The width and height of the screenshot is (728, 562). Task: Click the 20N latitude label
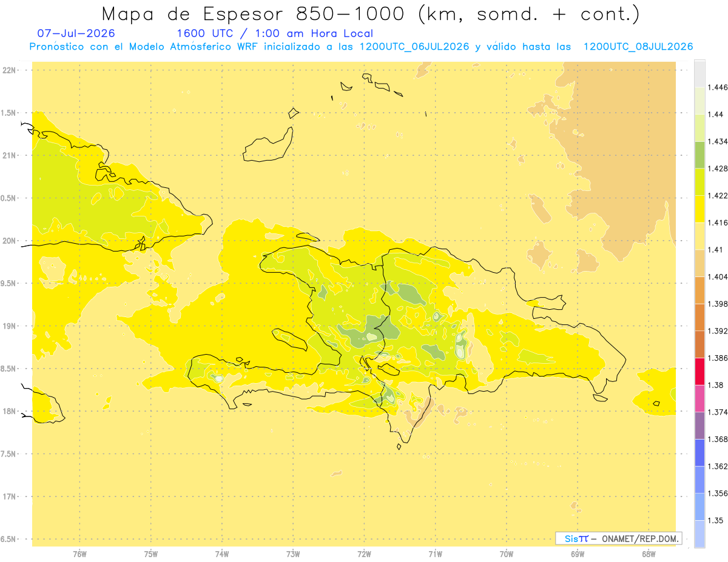(10, 241)
